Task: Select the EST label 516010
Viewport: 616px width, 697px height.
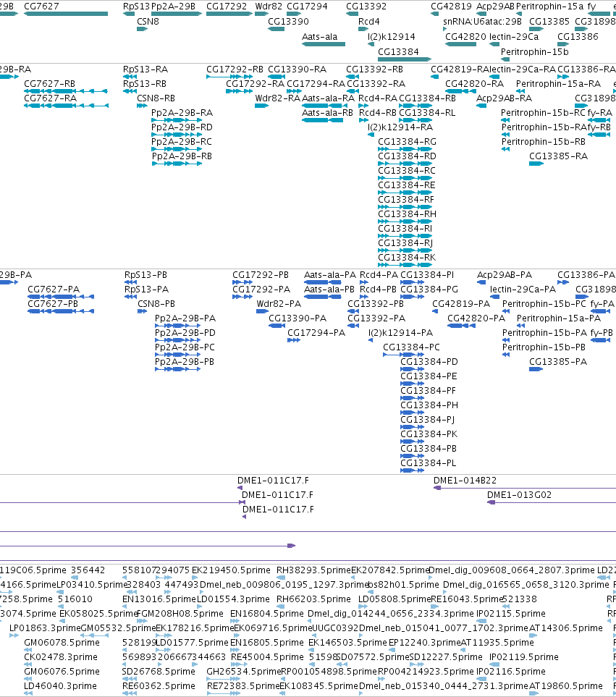Action: pos(75,599)
